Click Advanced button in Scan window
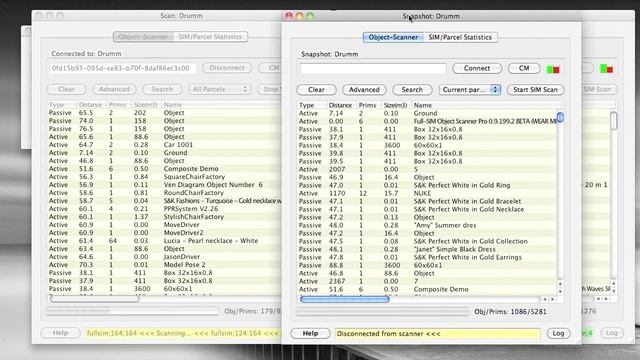The image size is (640, 360). click(x=114, y=89)
